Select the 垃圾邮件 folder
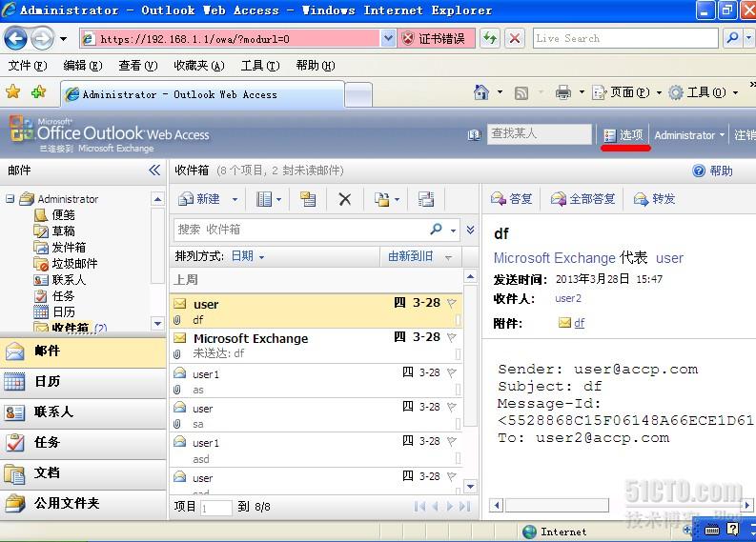The height and width of the screenshot is (542, 756). [x=74, y=264]
